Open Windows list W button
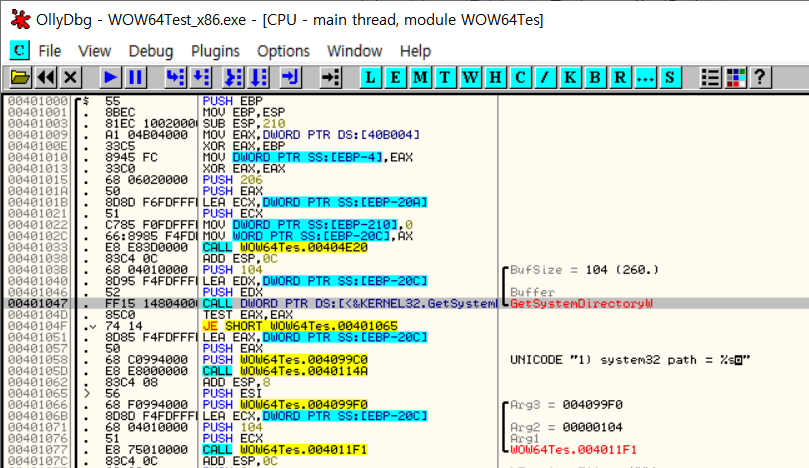Screen dimensions: 809x468 (x=471, y=77)
